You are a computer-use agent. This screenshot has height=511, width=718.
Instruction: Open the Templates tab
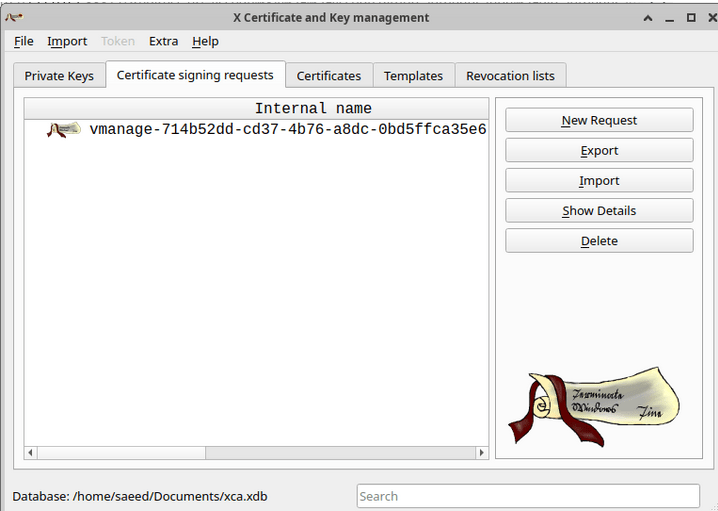click(413, 76)
